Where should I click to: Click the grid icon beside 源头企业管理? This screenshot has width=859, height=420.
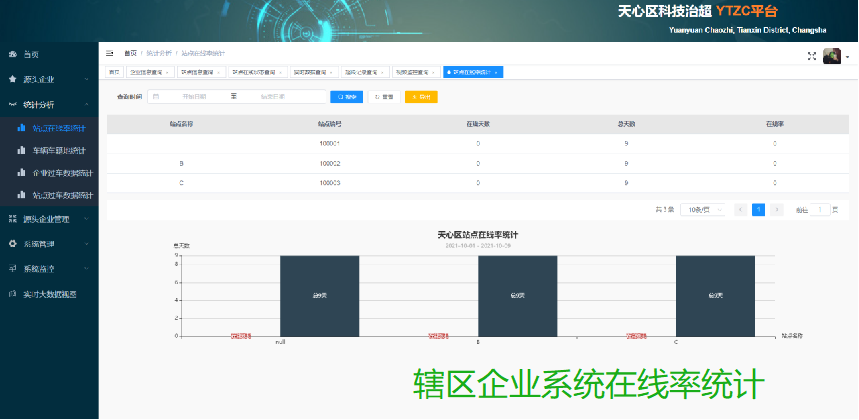12,218
